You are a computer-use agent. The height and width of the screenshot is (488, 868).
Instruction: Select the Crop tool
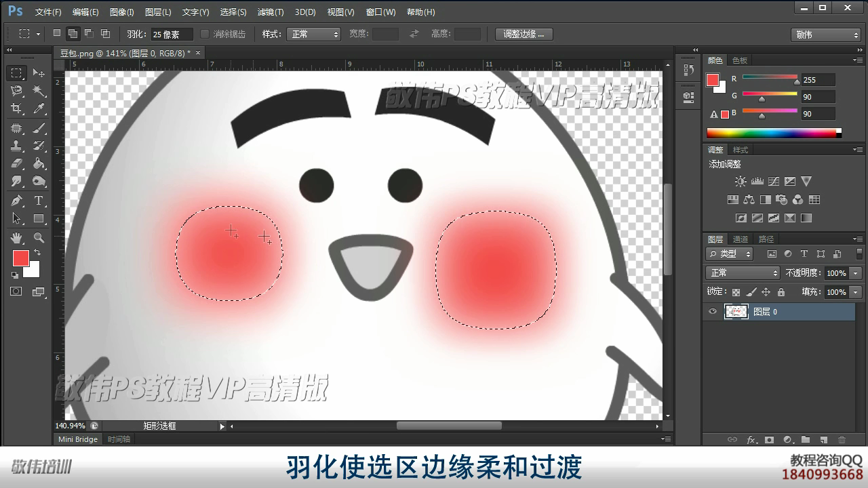pos(16,108)
